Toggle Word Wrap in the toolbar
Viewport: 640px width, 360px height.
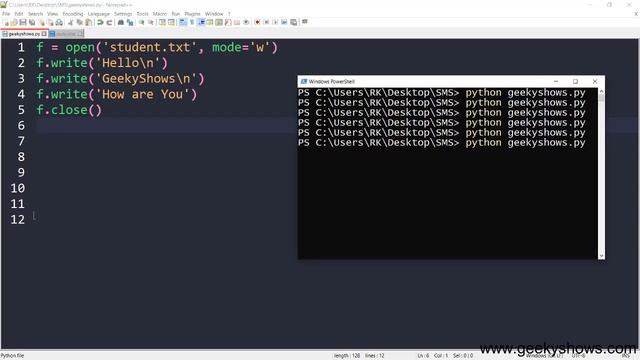[x=182, y=22]
